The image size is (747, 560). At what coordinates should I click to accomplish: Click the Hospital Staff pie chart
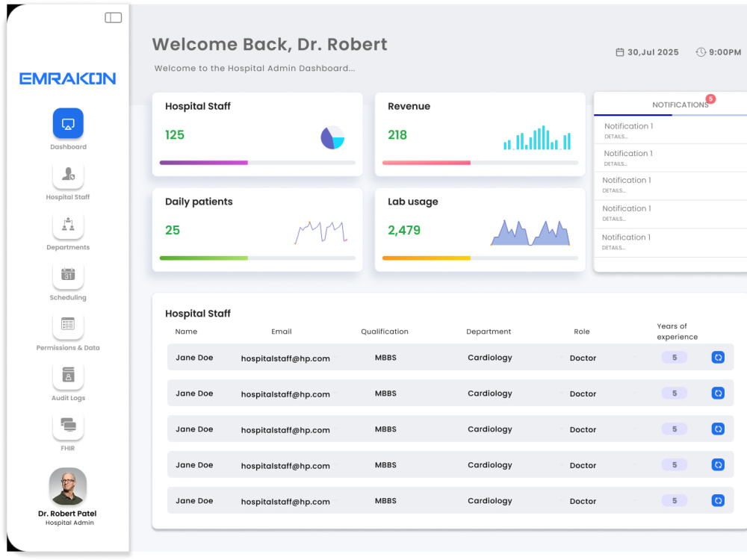pos(332,137)
